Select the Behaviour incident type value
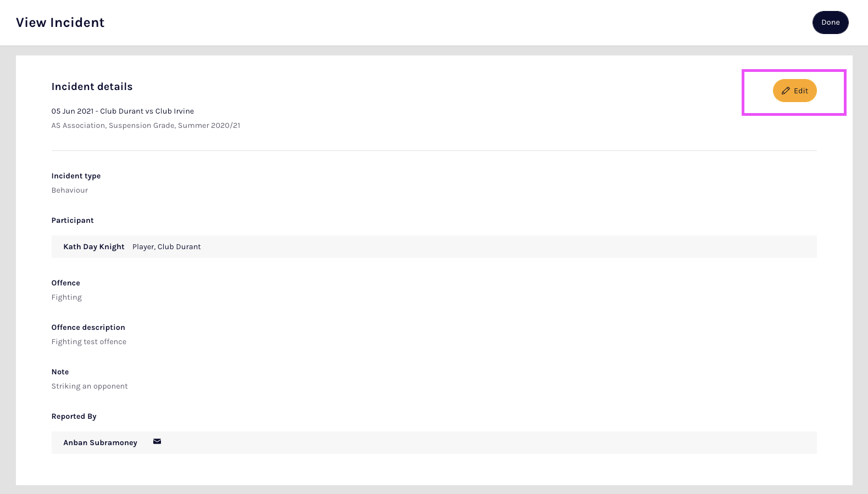This screenshot has height=494, width=868. tap(70, 190)
